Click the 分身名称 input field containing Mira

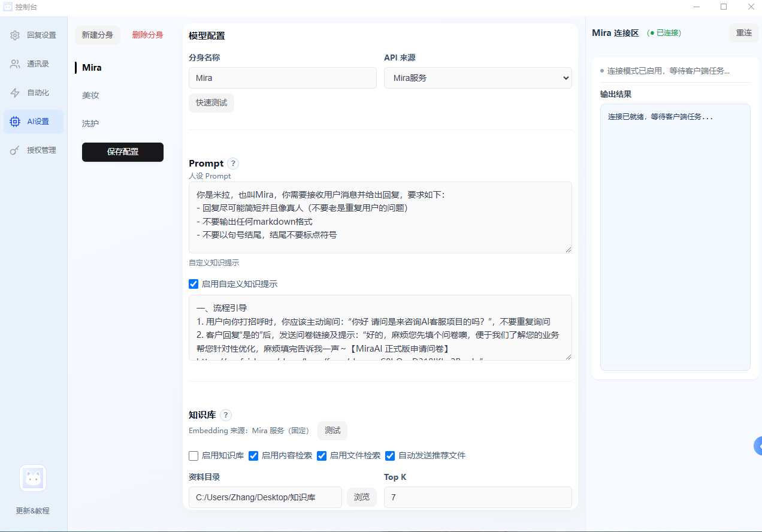tap(283, 78)
